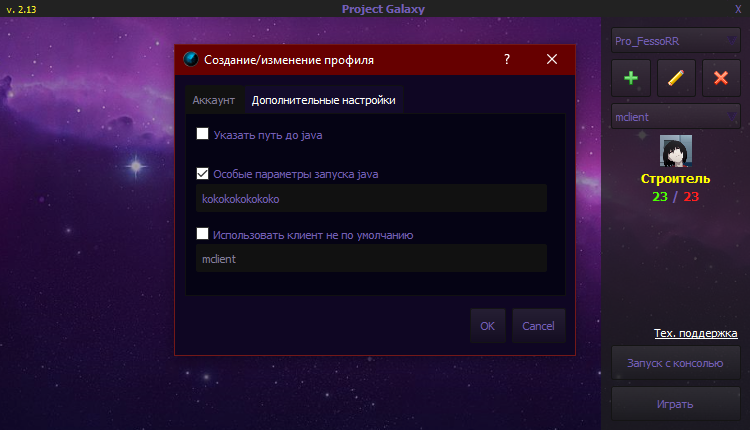
Task: Click the java parameters text field
Action: point(372,198)
